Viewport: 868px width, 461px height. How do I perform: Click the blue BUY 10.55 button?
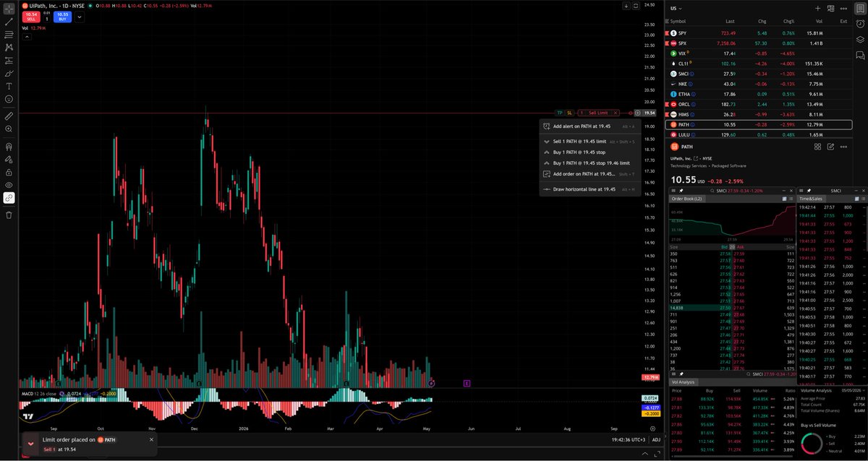point(61,17)
